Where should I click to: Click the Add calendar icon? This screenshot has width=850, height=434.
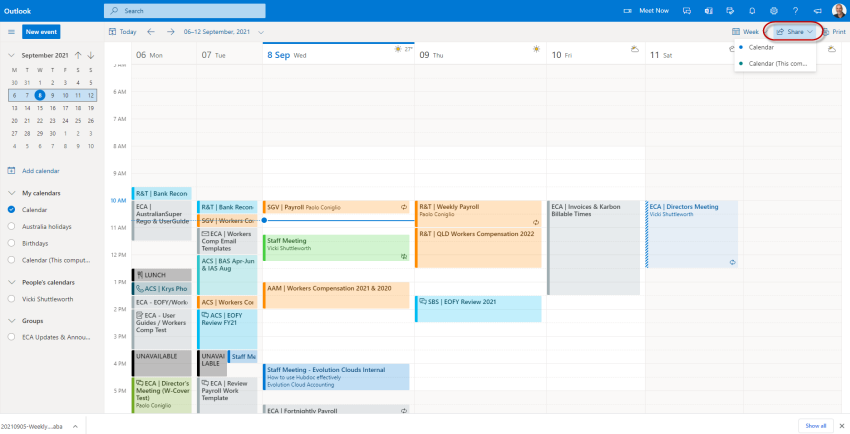point(11,171)
